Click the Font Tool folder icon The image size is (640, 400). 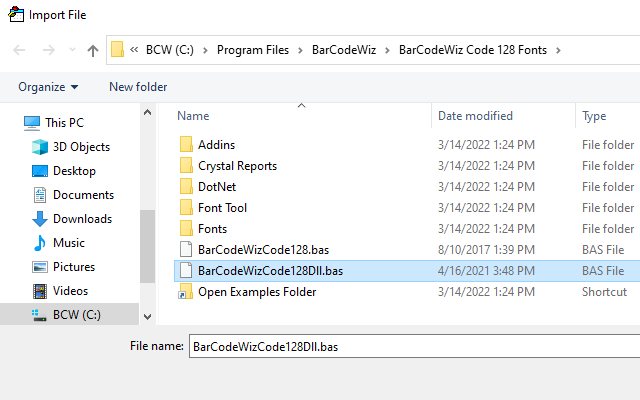[x=186, y=208]
